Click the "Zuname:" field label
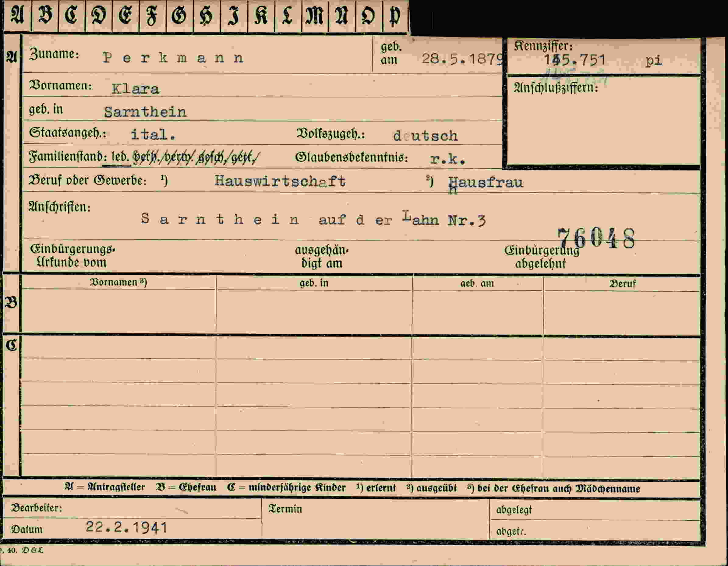The width and height of the screenshot is (728, 566). (54, 54)
